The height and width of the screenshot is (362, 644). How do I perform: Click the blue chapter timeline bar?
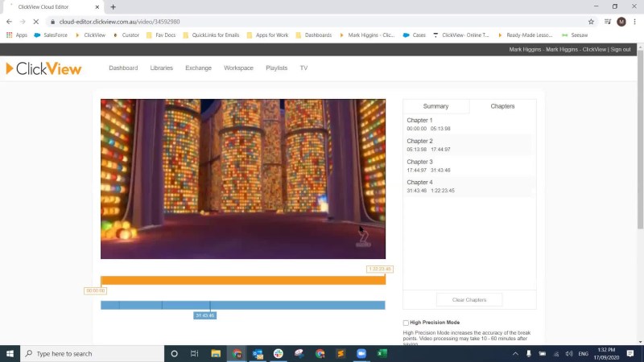[x=243, y=305]
